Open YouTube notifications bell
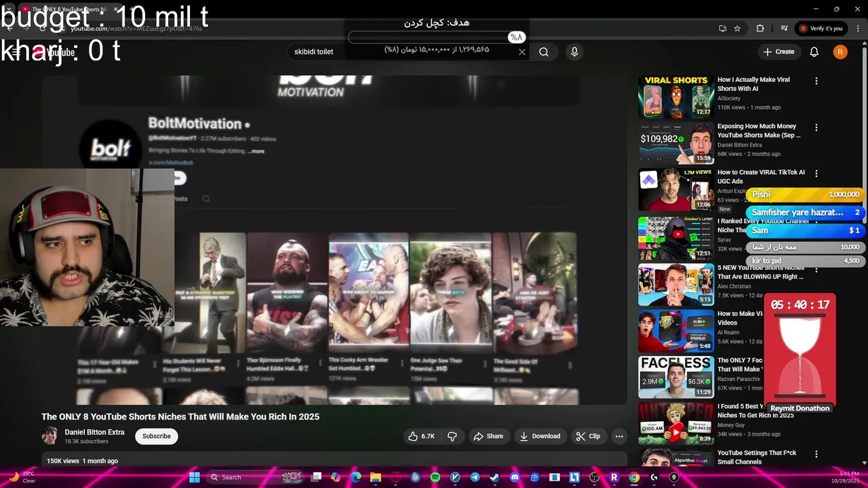This screenshot has height=488, width=868. [814, 52]
